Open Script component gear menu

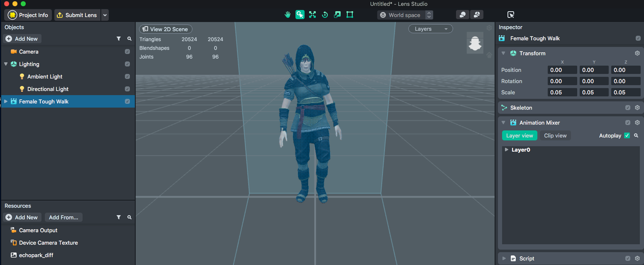click(637, 258)
